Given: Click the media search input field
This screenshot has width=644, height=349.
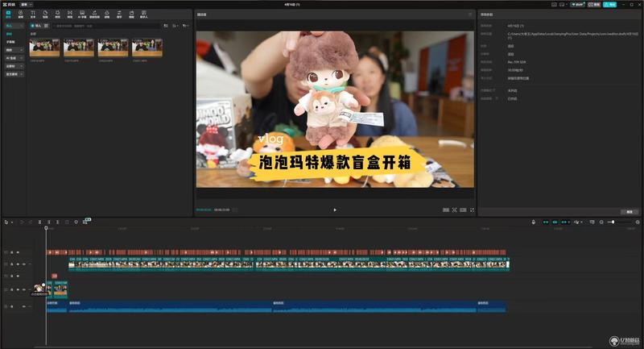Looking at the screenshot, I should (106, 26).
